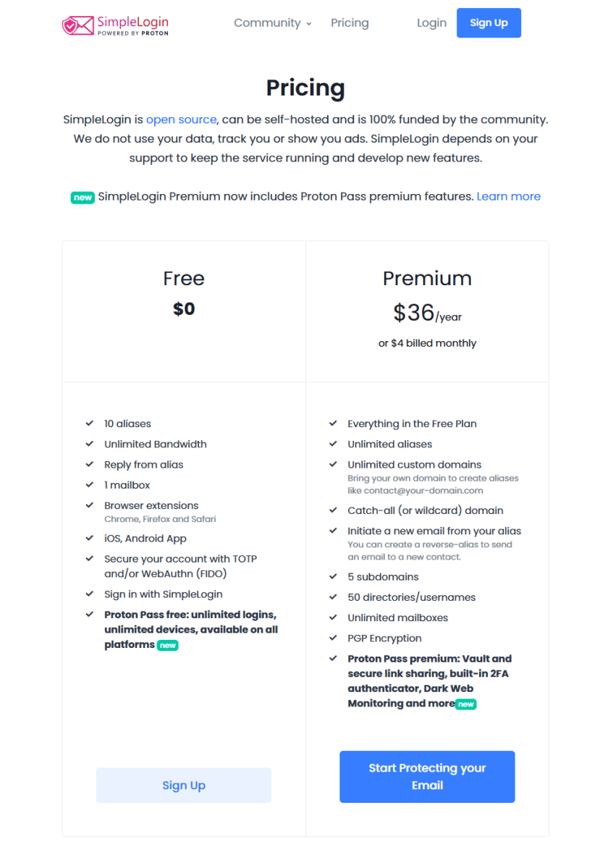This screenshot has width=613, height=868.
Task: Click the 'new' badge before the Premium announcement
Action: pos(83,197)
